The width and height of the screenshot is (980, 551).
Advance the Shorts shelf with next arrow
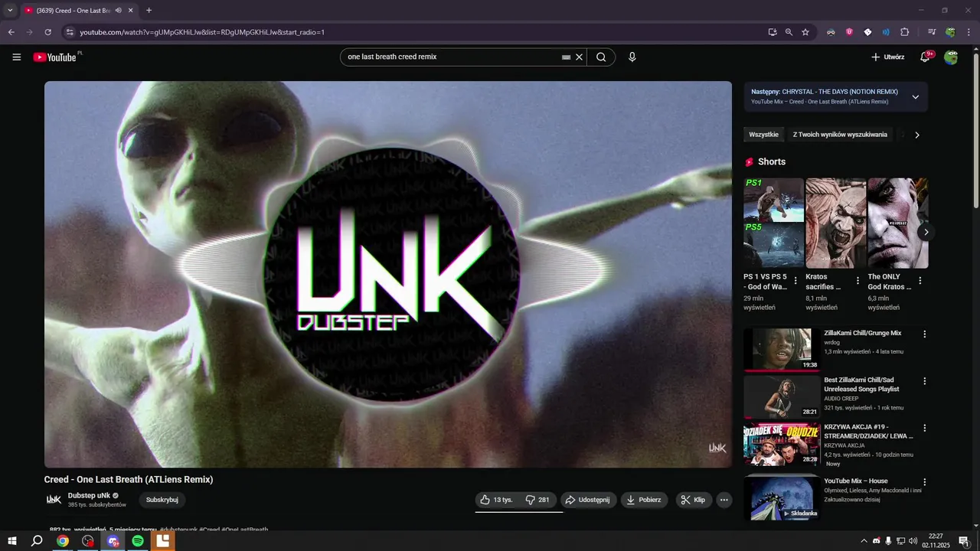[x=926, y=232]
